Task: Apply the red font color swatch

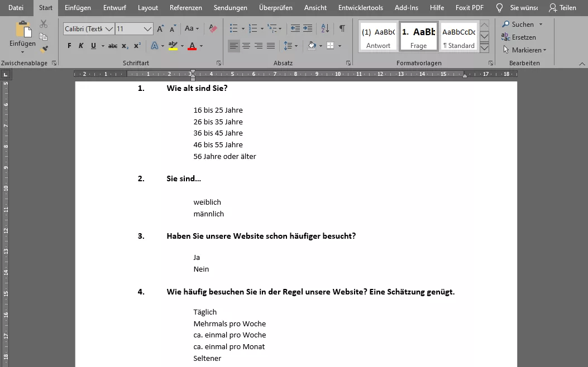Action: coord(192,46)
